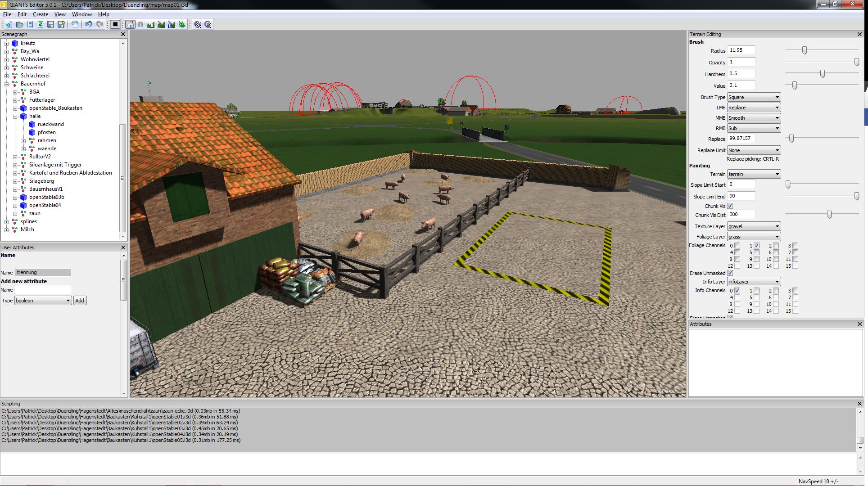The height and width of the screenshot is (486, 868).
Task: Enable Info Channel 1 checkbox
Action: coord(756,291)
